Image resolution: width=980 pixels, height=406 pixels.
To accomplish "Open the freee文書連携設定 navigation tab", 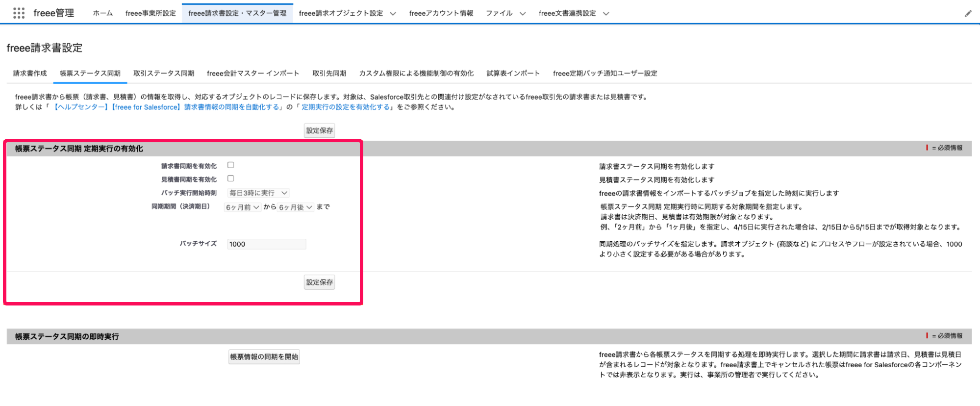I will click(567, 13).
